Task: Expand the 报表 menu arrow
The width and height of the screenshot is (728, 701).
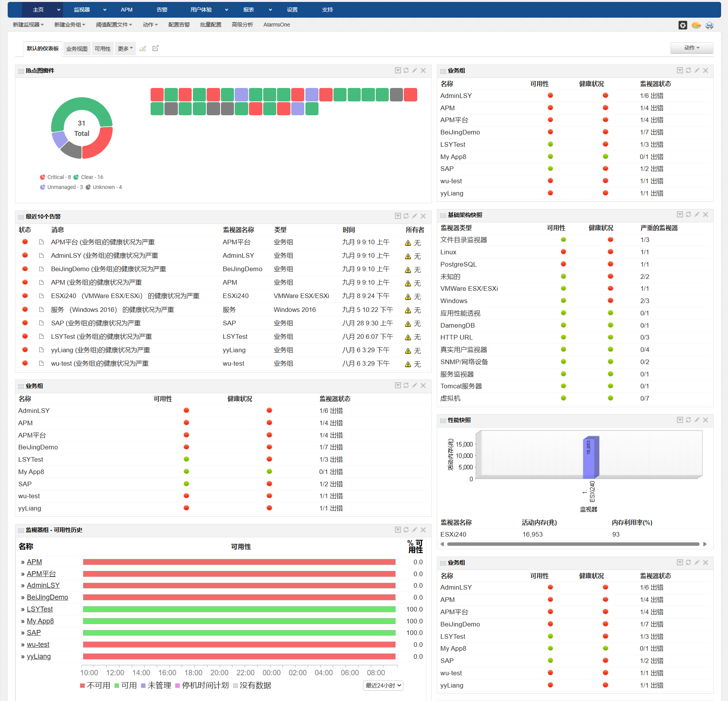Action: pyautogui.click(x=270, y=10)
